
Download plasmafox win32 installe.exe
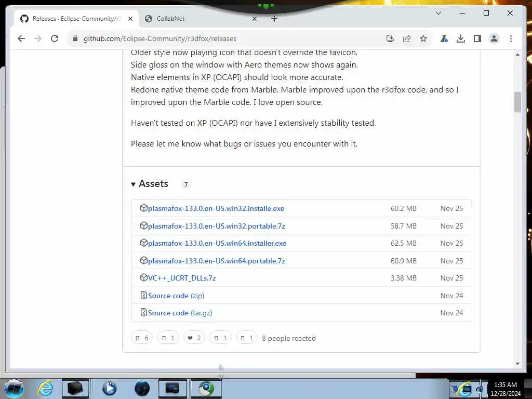coord(216,209)
